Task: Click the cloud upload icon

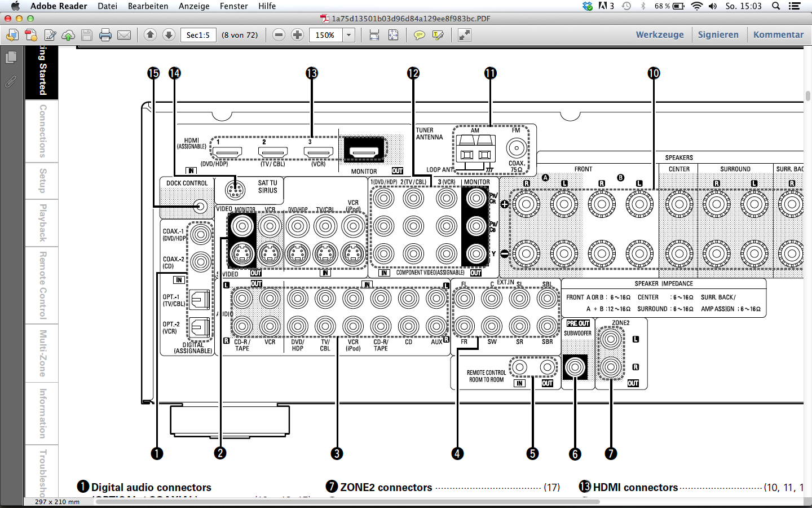Action: pyautogui.click(x=68, y=35)
